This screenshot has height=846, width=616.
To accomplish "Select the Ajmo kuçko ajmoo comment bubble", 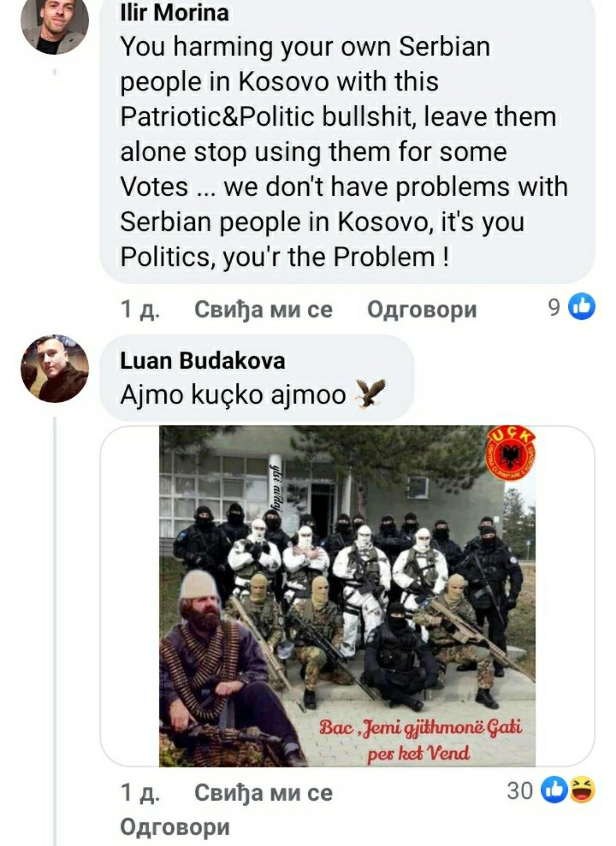I will (x=257, y=378).
